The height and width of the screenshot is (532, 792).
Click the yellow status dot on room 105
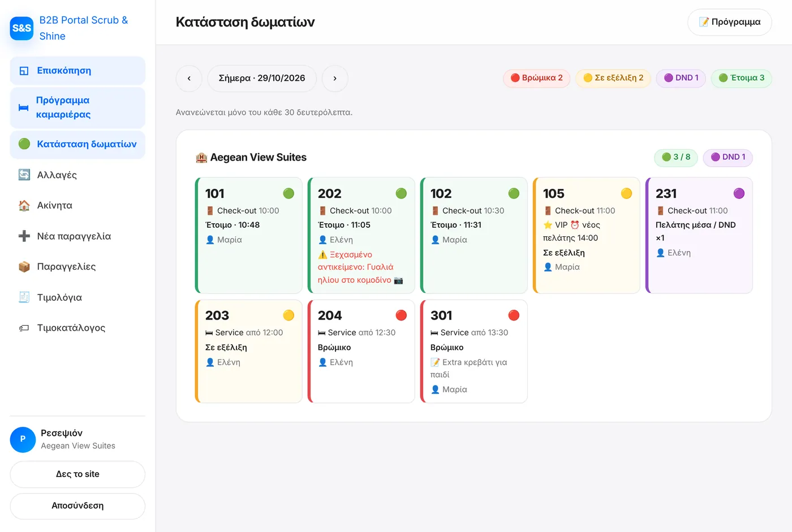click(626, 193)
